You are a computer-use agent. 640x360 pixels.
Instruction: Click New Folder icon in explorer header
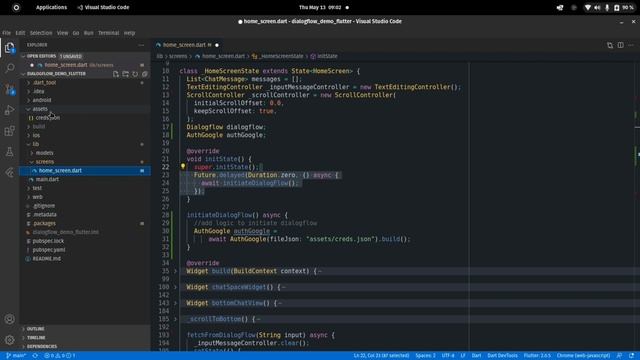126,74
